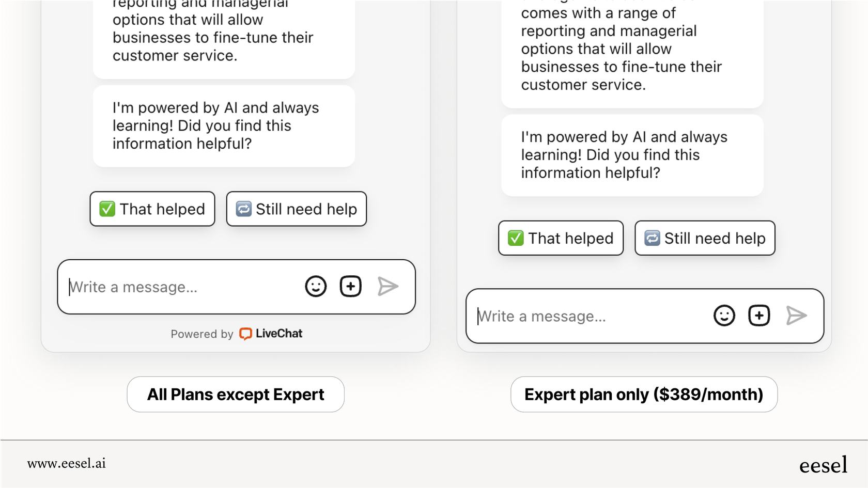Click the attachment plus icon in right chat

click(759, 315)
